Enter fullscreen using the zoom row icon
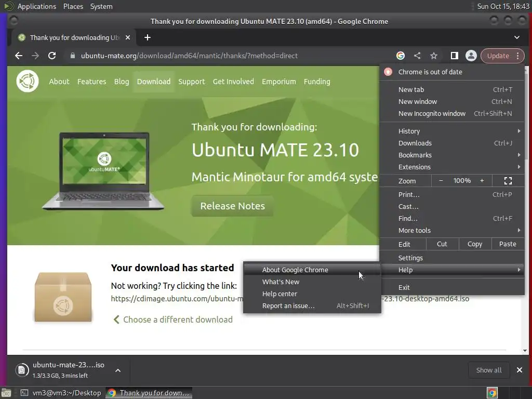532x399 pixels. [508, 181]
